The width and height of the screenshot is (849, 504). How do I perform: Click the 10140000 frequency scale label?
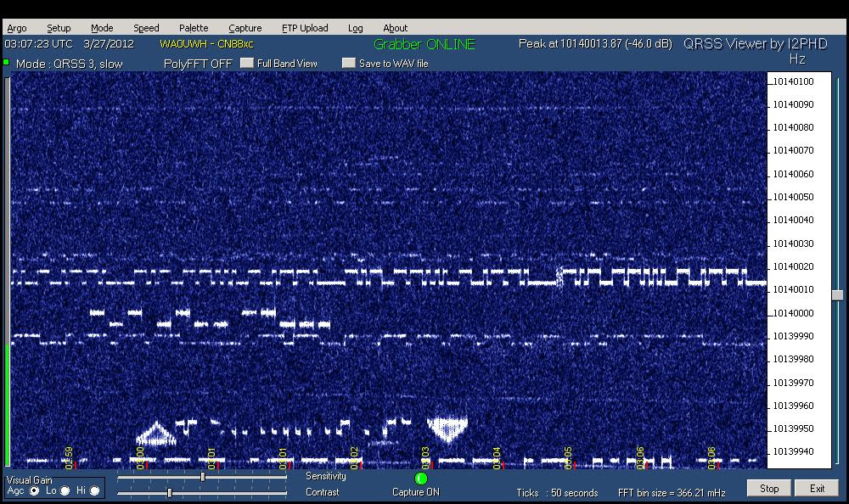click(x=793, y=313)
